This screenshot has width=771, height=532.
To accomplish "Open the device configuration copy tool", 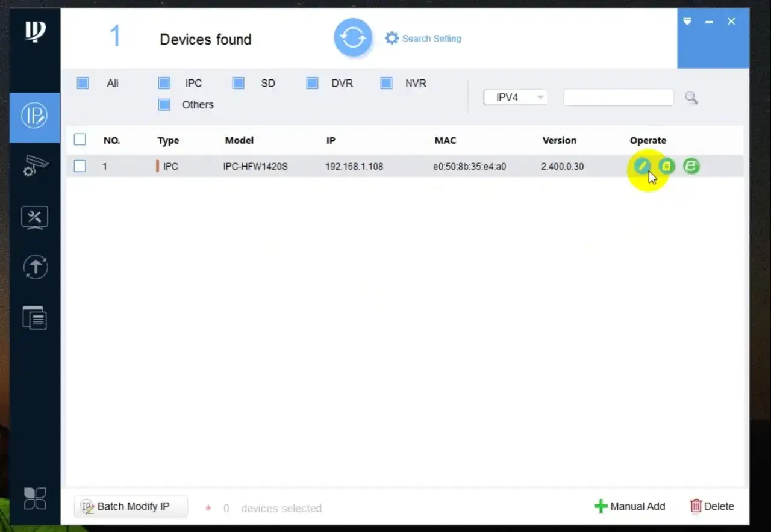I will tap(34, 317).
